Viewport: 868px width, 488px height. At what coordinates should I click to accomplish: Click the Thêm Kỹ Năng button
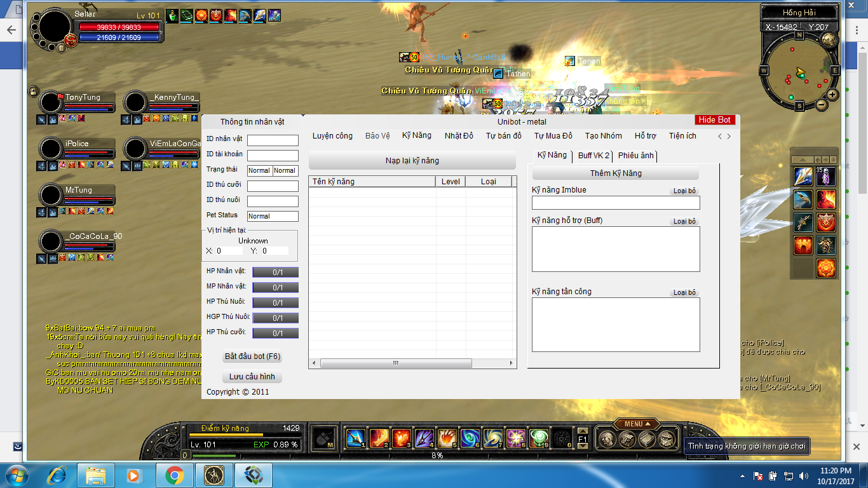click(x=616, y=173)
